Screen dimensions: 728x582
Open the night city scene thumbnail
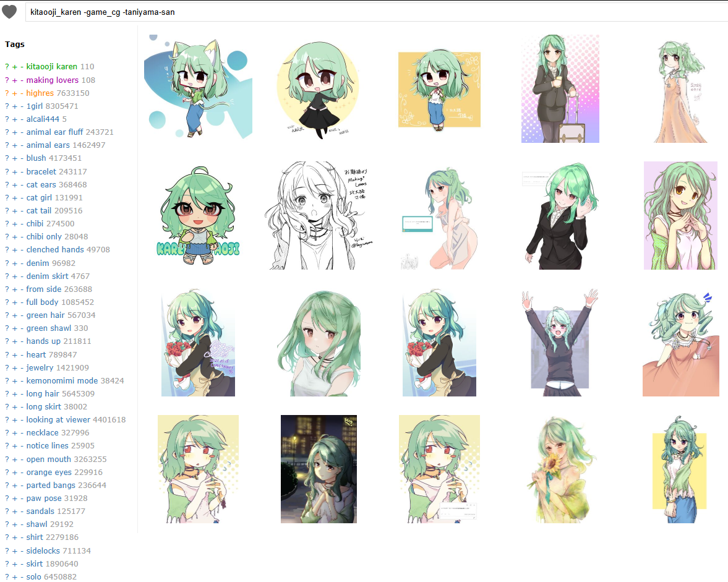pos(319,469)
